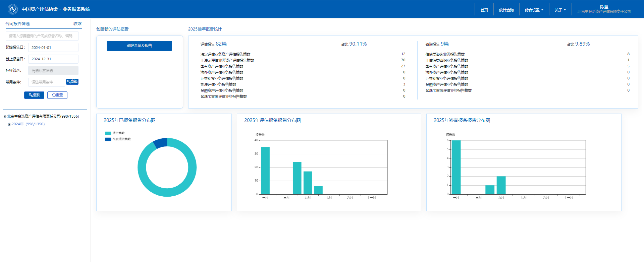Click the 高级 advanced search button
Screen dimensions: 644x262
72,81
